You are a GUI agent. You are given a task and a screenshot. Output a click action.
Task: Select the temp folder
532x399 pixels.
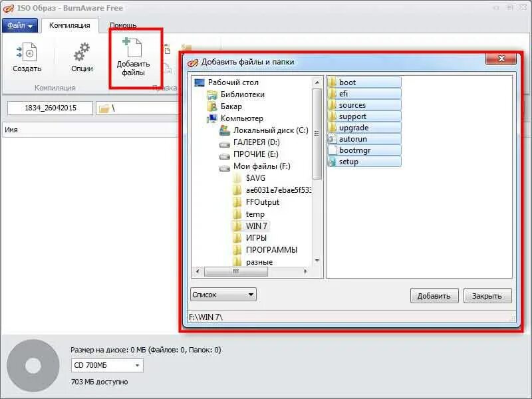point(249,214)
